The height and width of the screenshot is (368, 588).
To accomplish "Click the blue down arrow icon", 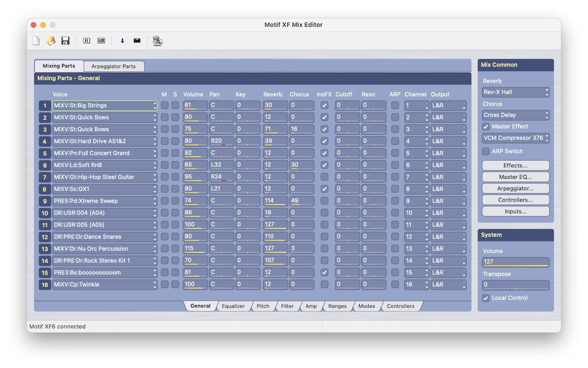I will pyautogui.click(x=122, y=41).
